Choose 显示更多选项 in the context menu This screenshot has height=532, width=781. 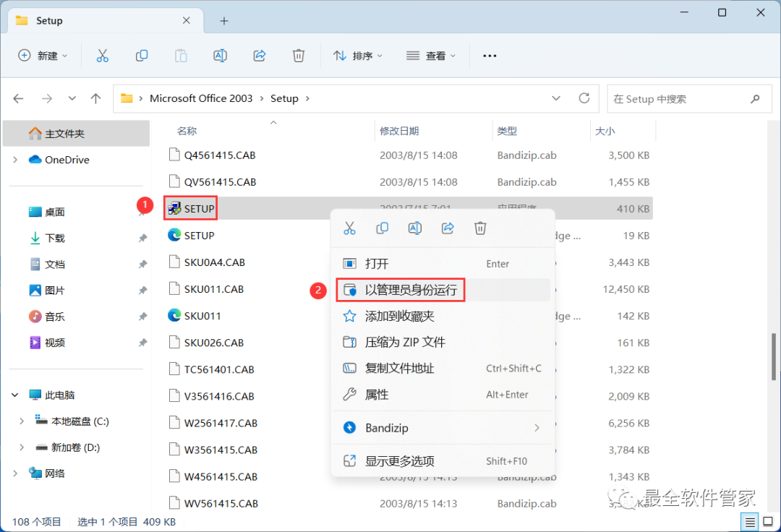tap(443, 461)
